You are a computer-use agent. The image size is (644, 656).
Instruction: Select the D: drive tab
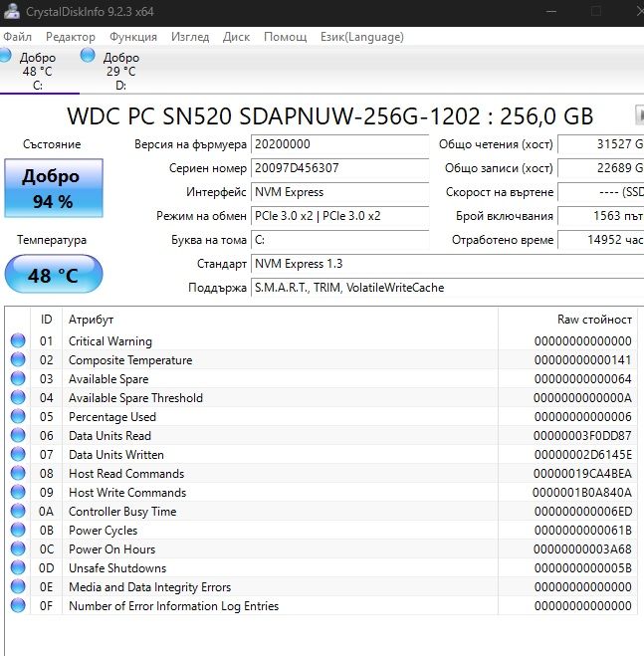pos(120,71)
